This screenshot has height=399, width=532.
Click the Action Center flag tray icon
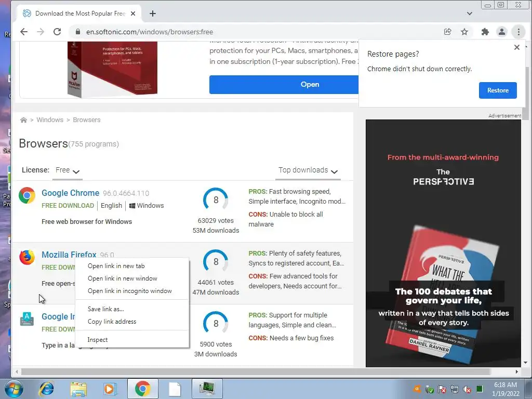[x=442, y=390]
